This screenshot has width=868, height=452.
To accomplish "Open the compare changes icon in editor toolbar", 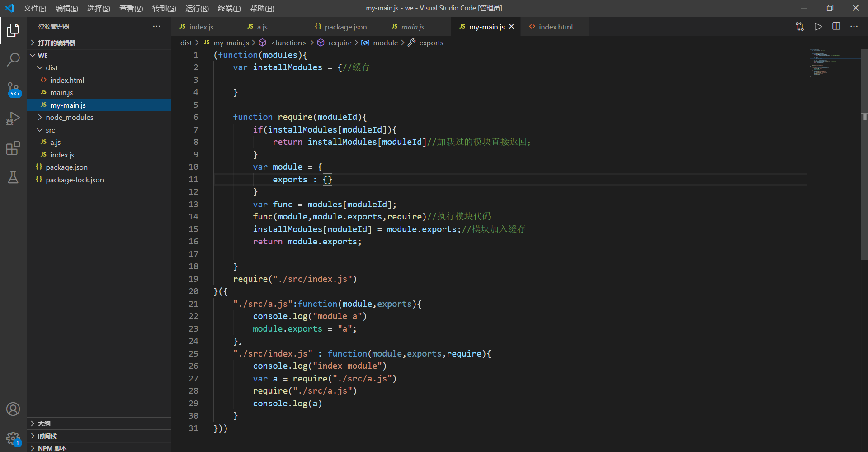I will tap(800, 27).
